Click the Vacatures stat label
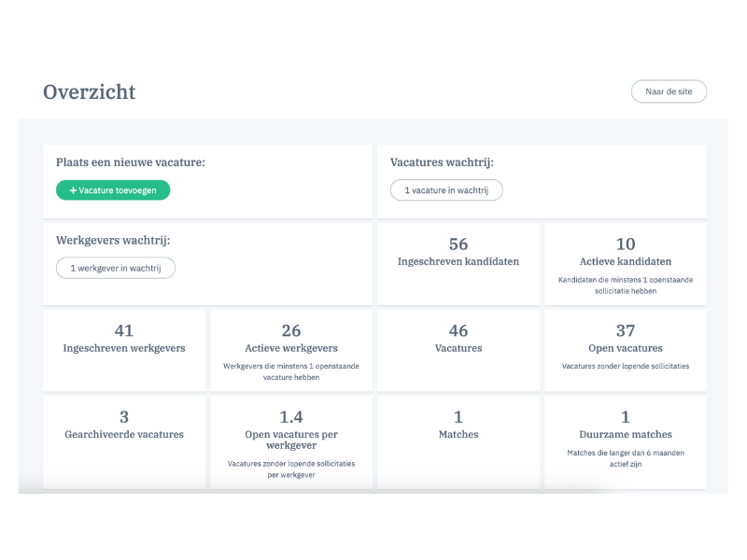 [x=458, y=348]
